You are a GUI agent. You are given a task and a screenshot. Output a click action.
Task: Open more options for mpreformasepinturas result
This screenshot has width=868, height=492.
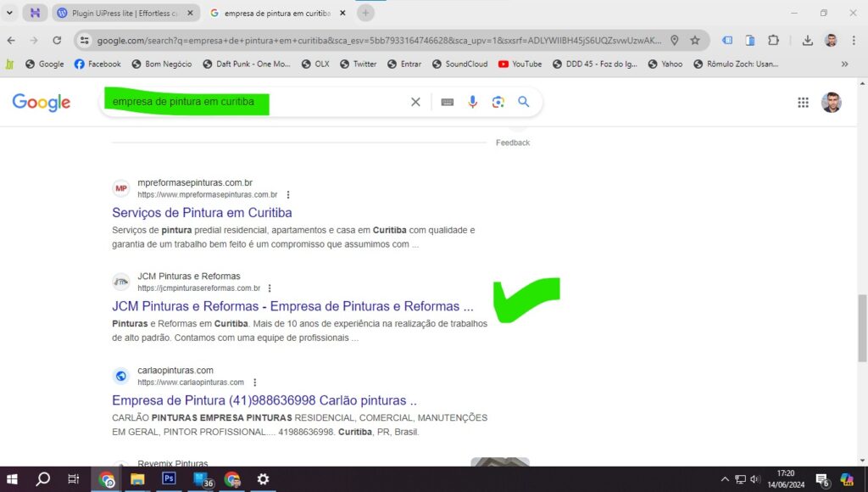click(288, 195)
